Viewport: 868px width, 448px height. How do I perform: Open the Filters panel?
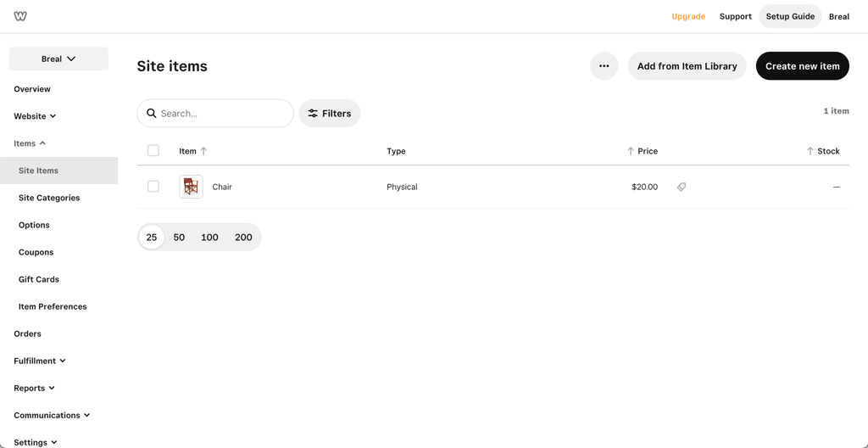(x=330, y=113)
